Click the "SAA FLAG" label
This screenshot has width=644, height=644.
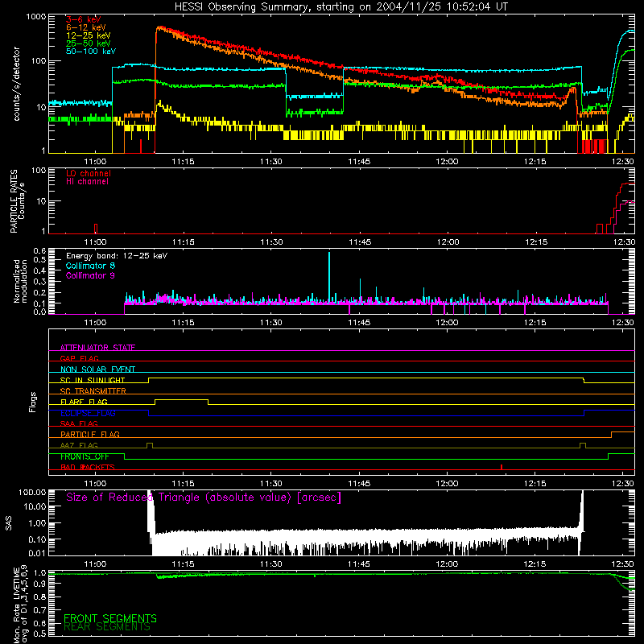pyautogui.click(x=79, y=423)
